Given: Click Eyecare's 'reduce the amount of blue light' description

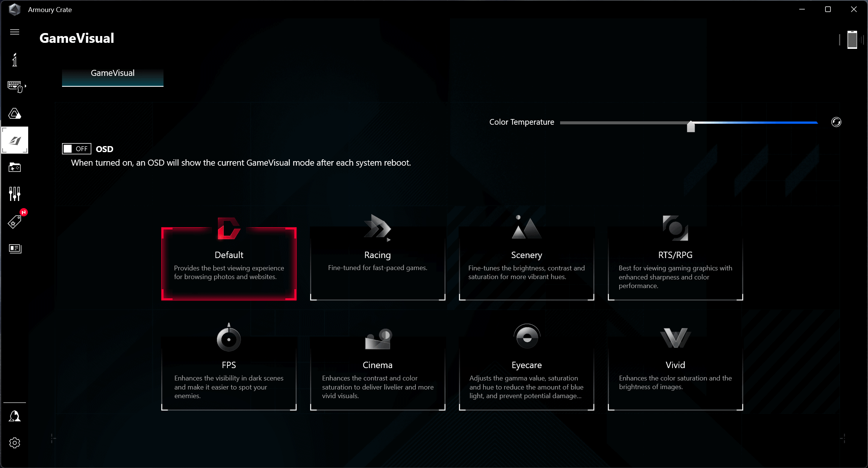Looking at the screenshot, I should pyautogui.click(x=526, y=387).
